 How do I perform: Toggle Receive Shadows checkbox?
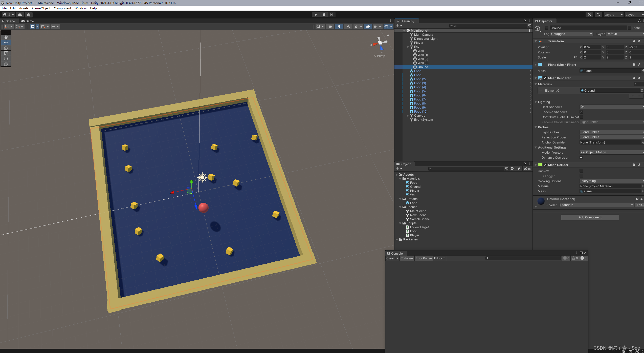pos(581,112)
